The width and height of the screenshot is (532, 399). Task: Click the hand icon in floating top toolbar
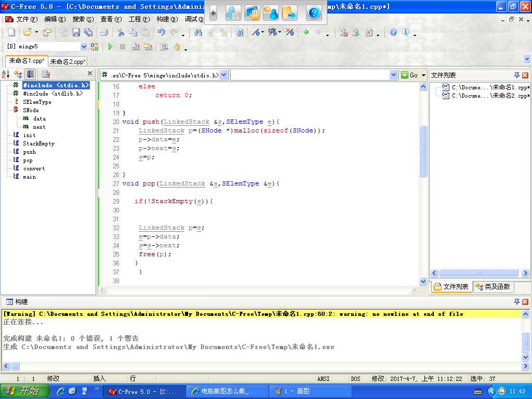pos(252,13)
